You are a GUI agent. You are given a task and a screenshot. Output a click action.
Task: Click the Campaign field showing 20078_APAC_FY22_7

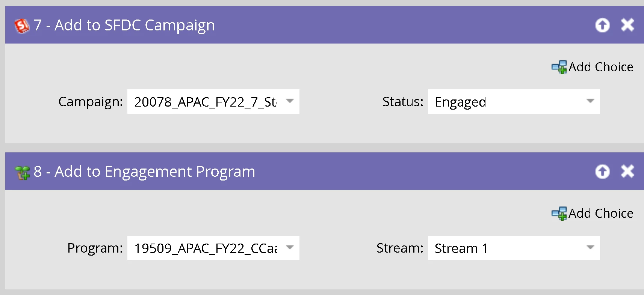coord(205,102)
